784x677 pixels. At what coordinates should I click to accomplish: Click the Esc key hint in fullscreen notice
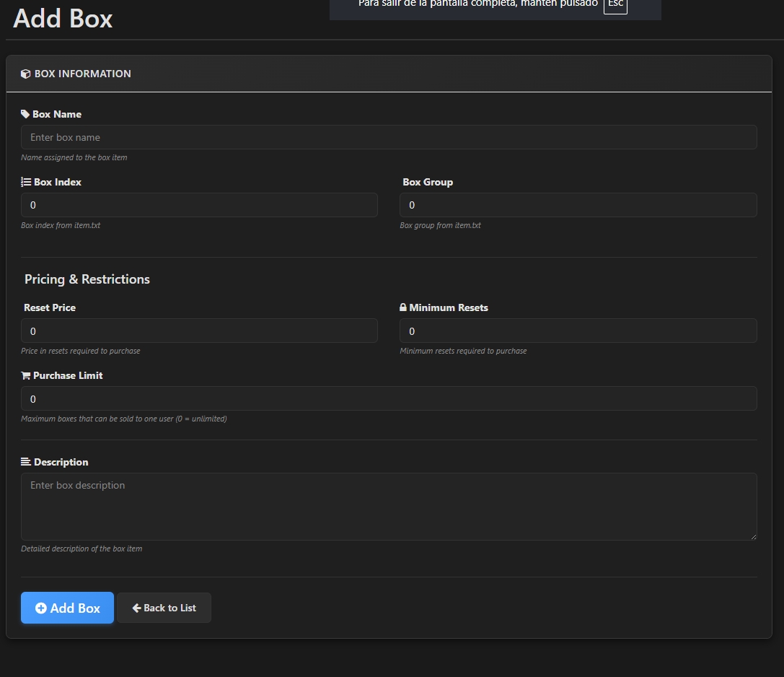click(615, 4)
